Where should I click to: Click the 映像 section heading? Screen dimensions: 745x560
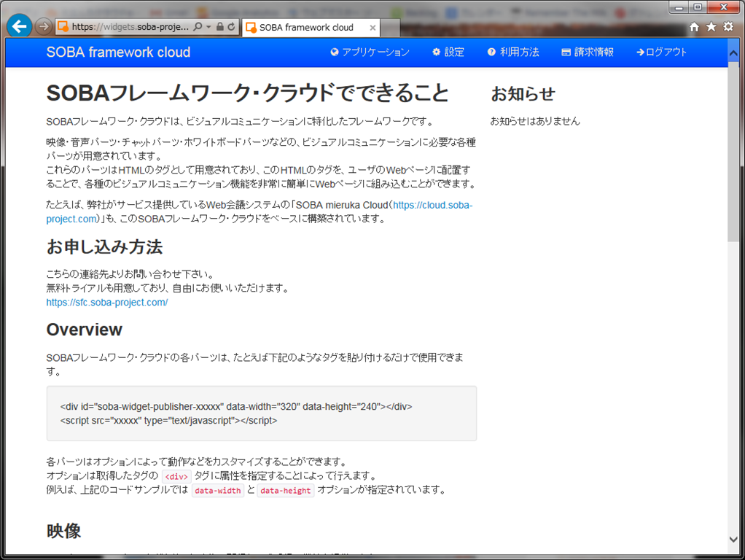[x=63, y=531]
